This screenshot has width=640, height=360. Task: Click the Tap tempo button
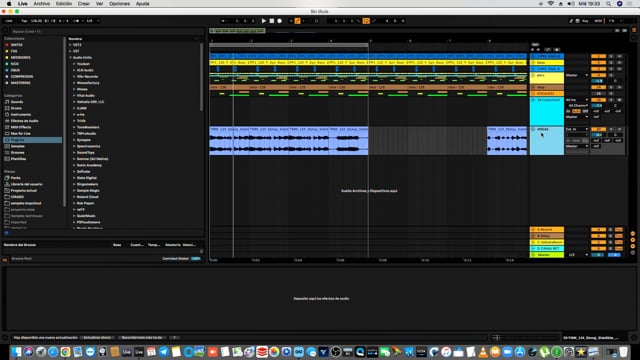[24, 21]
